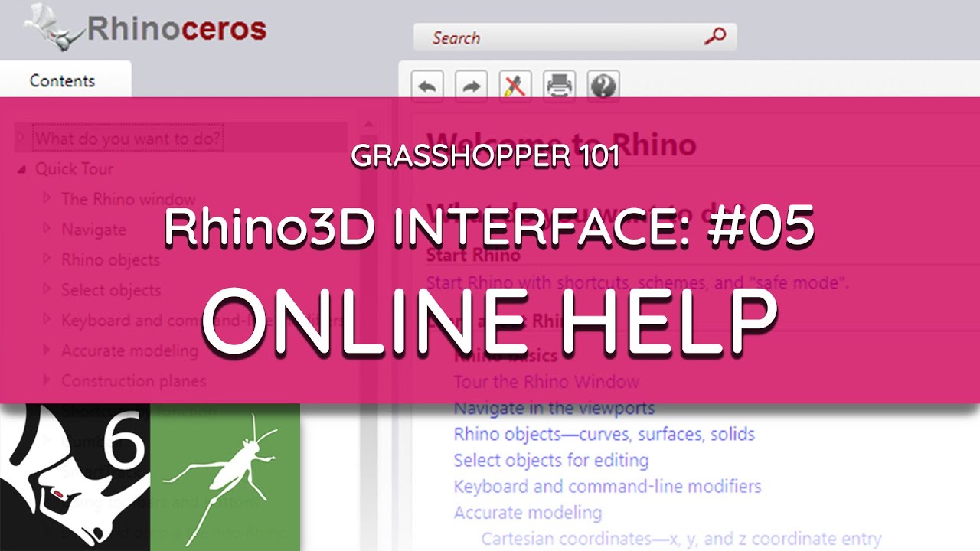Open 'Keyboard and command-line modifiers' page link
Viewport: 980px width, 551px height.
[607, 486]
